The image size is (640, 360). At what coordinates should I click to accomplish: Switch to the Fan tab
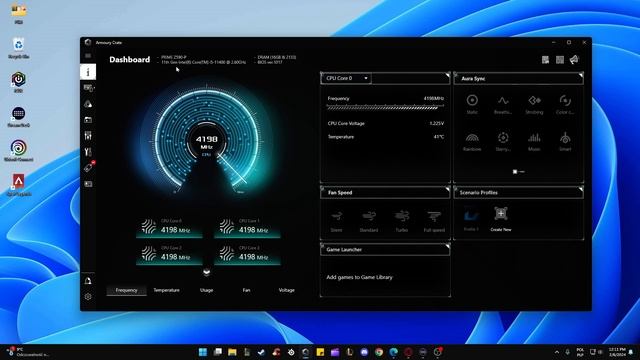click(x=246, y=290)
